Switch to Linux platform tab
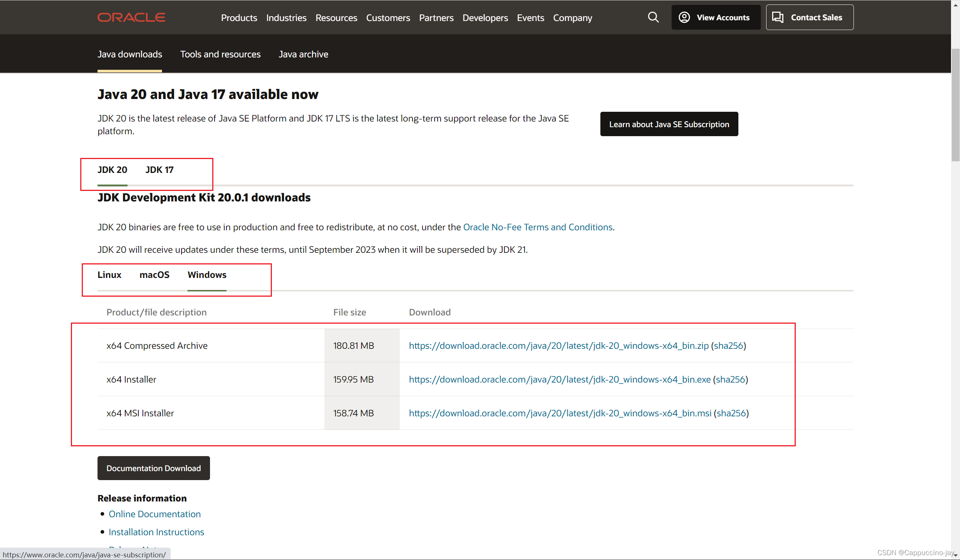The height and width of the screenshot is (560, 960). tap(109, 274)
